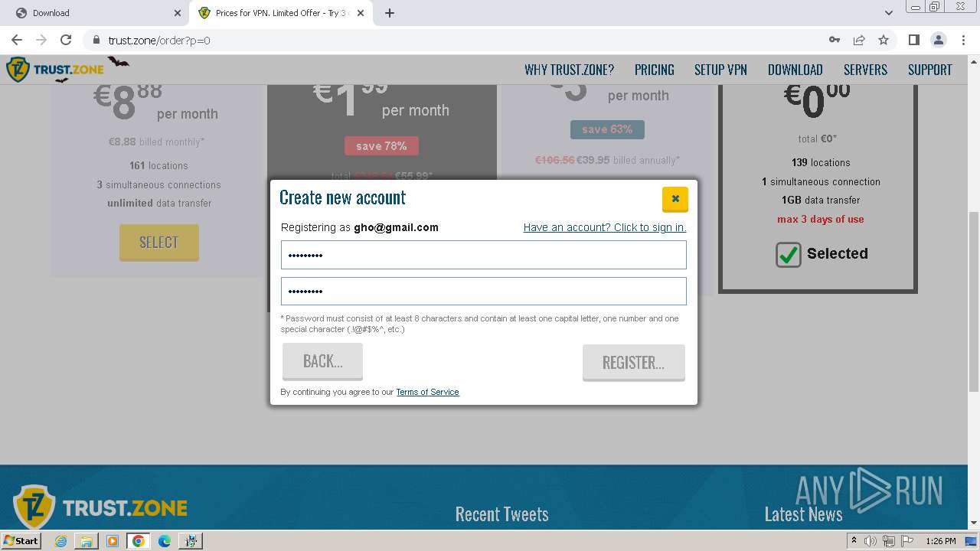Screen dimensions: 980x551
Task: Open the PRICING menu item
Action: click(x=655, y=70)
